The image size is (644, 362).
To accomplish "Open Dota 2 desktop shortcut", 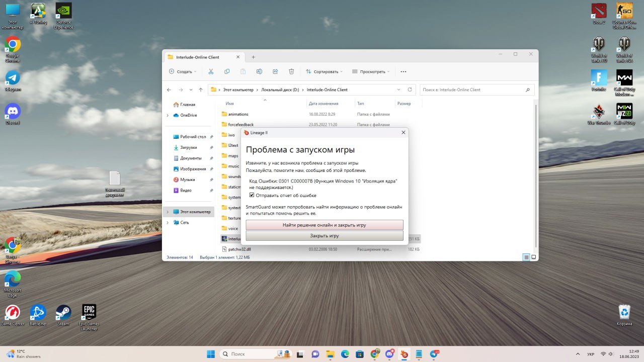I will pos(599,13).
